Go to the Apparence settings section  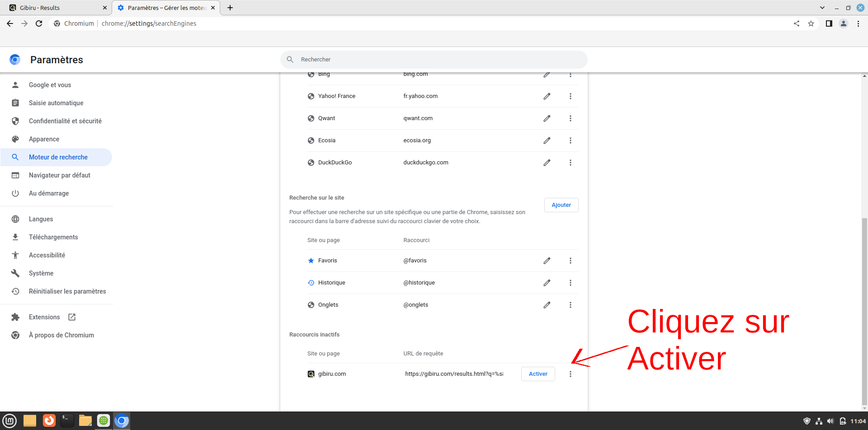pos(44,139)
